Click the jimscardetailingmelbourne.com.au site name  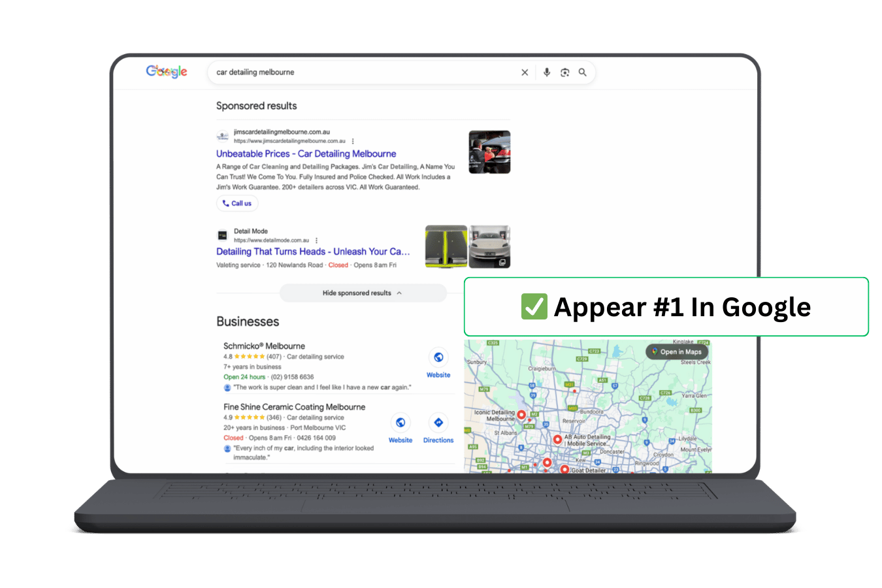[x=282, y=132]
